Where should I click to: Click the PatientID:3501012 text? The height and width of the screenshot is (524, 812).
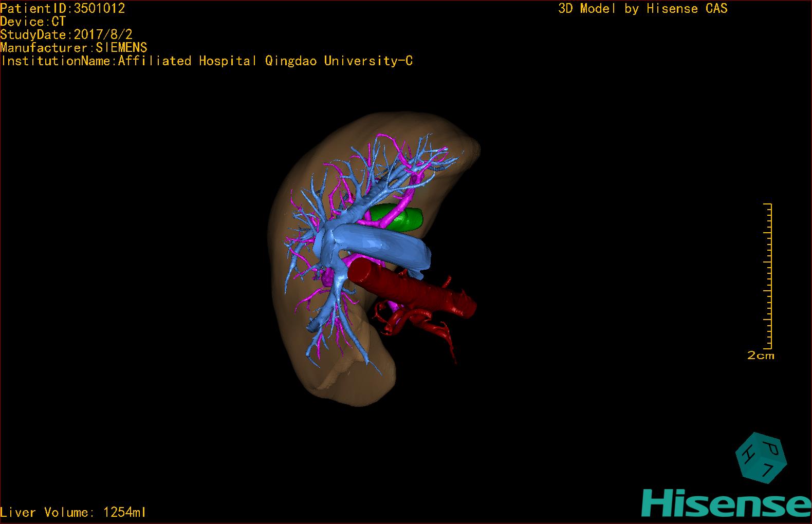point(62,8)
